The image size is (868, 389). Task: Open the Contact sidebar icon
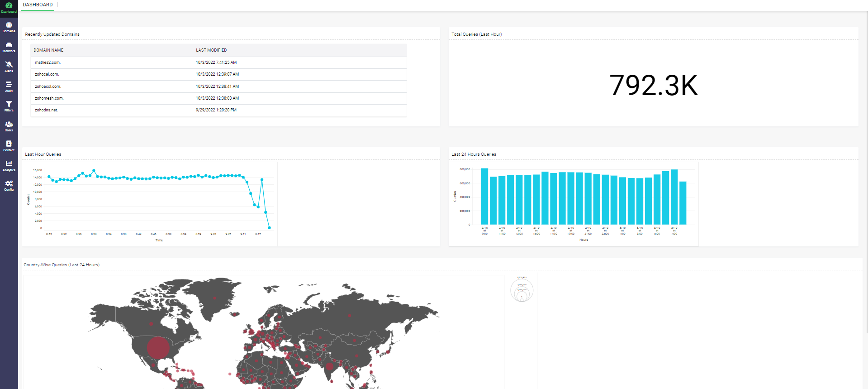pyautogui.click(x=9, y=146)
